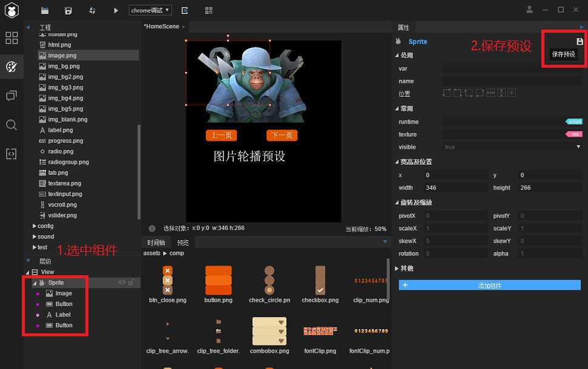
Task: Click the user account icon
Action: [x=529, y=10]
